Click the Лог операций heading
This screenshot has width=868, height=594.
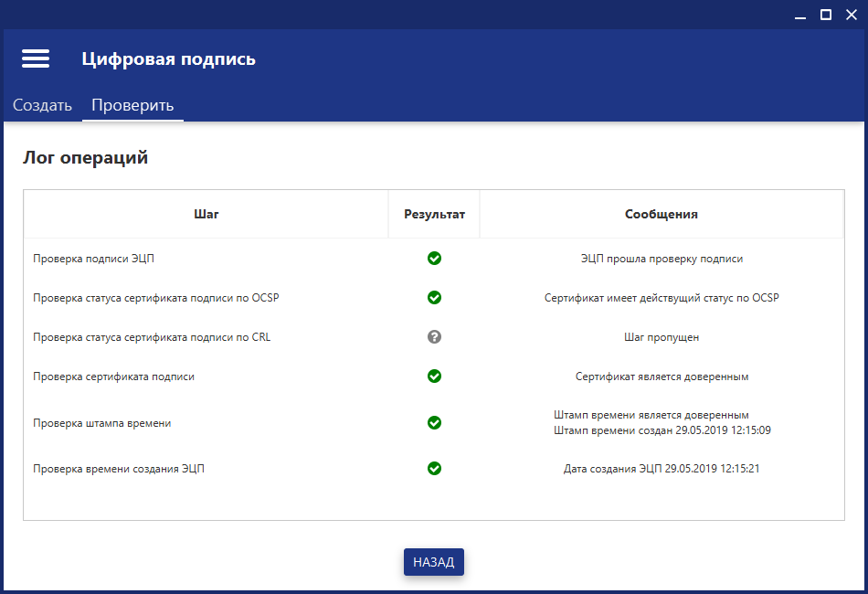pyautogui.click(x=85, y=158)
